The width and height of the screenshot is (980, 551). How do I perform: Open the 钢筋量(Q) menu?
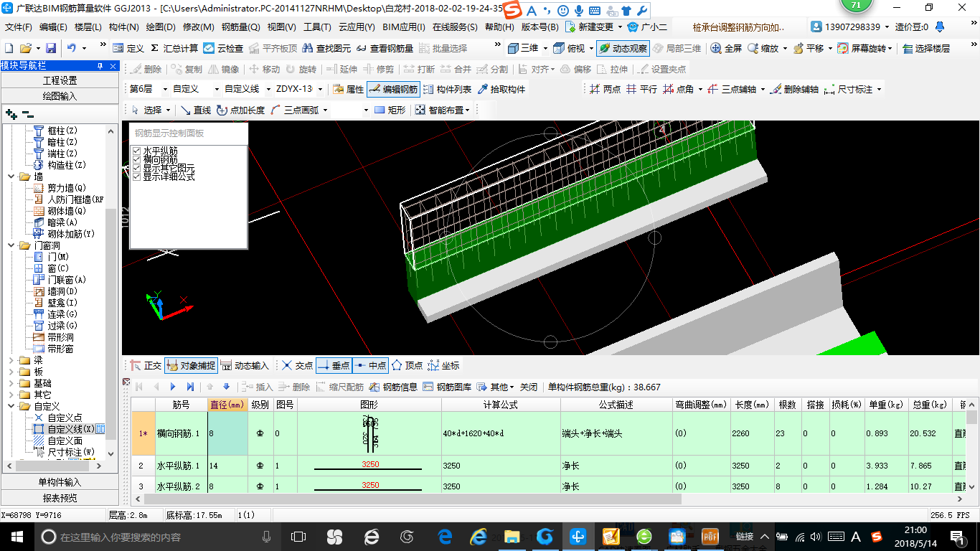click(241, 27)
